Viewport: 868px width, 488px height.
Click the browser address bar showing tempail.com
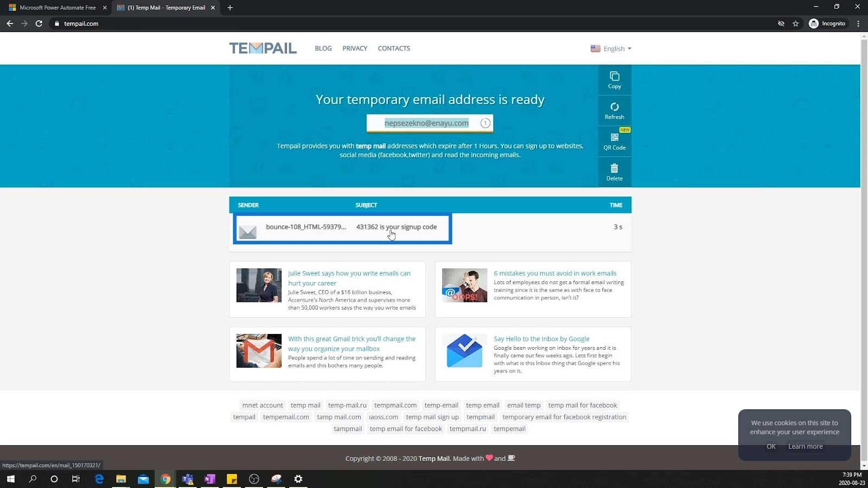tap(412, 23)
